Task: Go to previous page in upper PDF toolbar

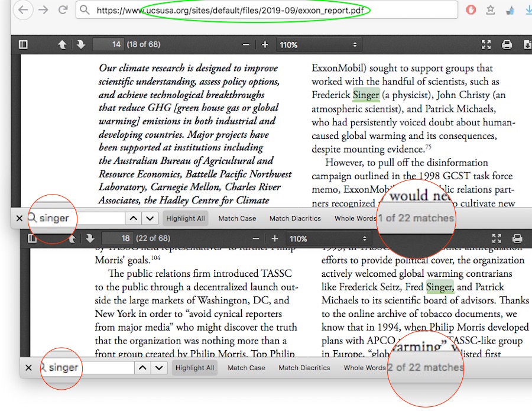Action: click(x=61, y=45)
